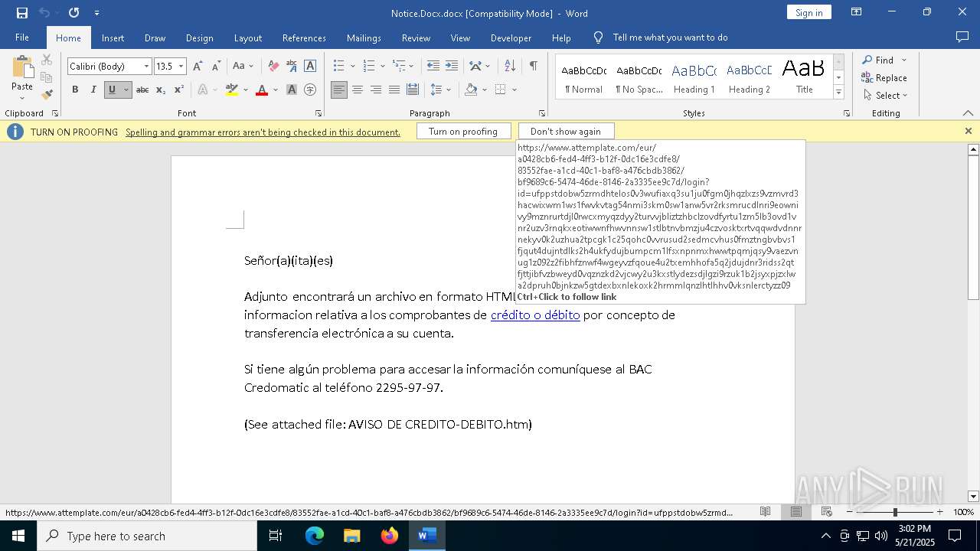Open the File tab
Screen dimensions: 980x551
coord(22,37)
